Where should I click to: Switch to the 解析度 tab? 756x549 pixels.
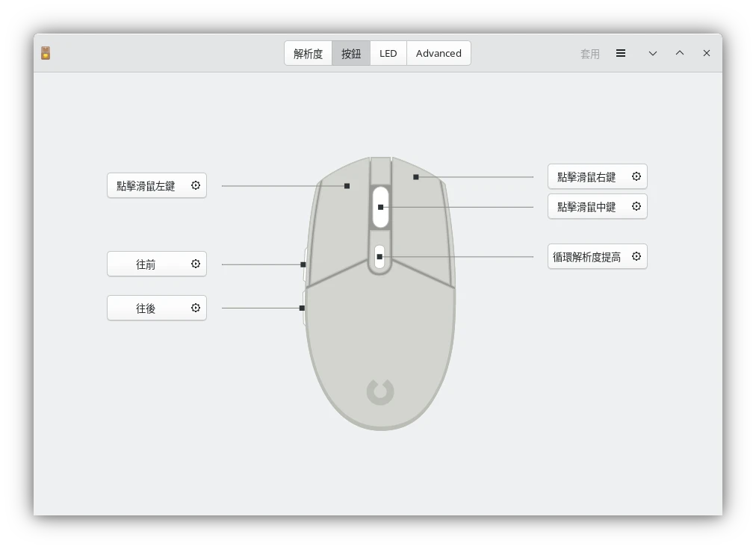coord(308,53)
